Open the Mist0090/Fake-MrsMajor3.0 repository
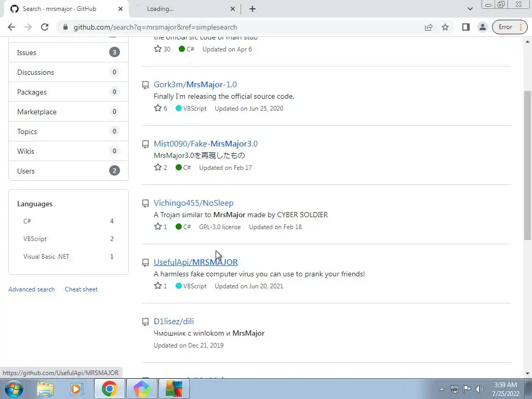The height and width of the screenshot is (399, 532). (206, 143)
